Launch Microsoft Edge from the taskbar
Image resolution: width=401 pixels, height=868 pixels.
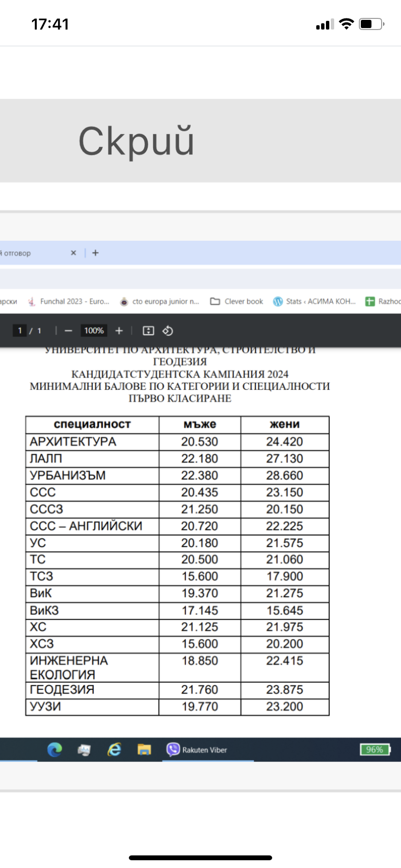pos(55,750)
